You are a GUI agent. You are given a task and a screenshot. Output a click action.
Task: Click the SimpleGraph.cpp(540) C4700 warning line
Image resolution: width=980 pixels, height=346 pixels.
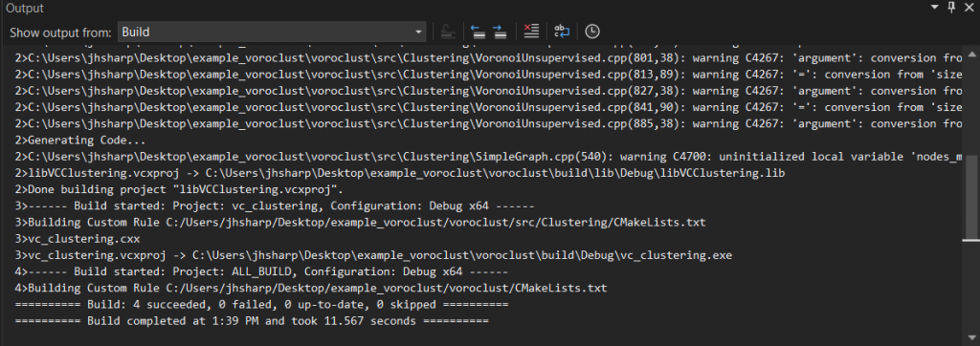[488, 156]
